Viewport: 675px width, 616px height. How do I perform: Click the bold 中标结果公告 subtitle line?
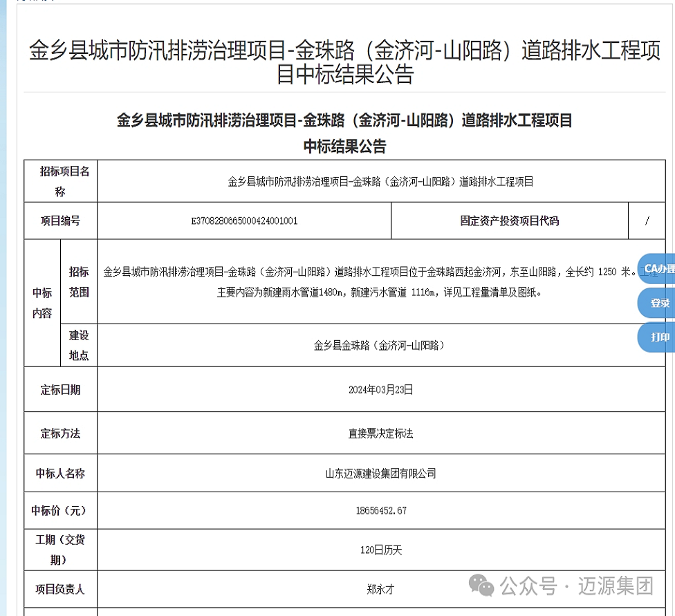(345, 147)
